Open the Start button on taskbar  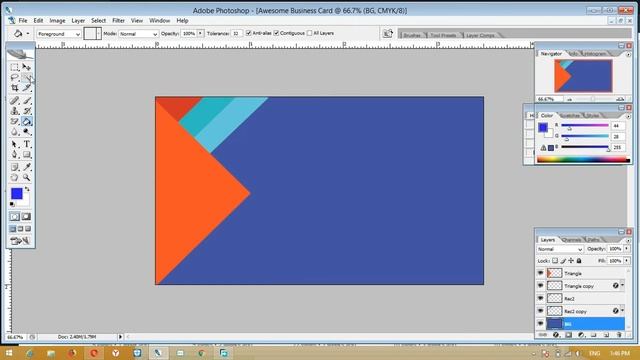pyautogui.click(x=9, y=353)
